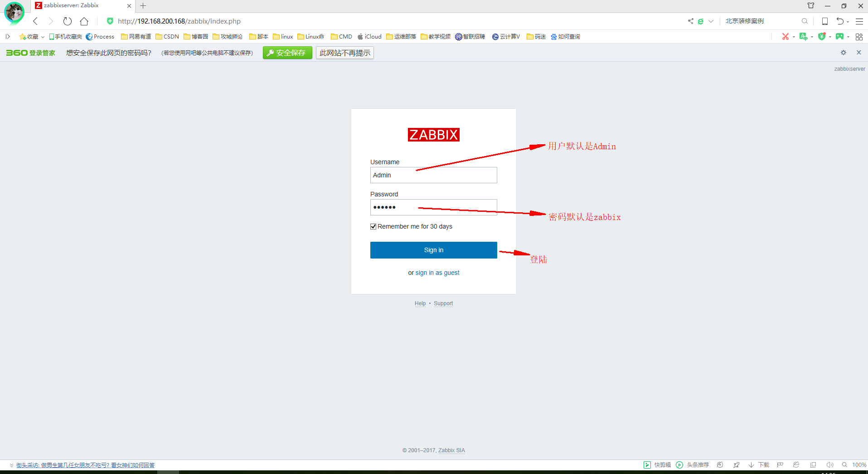Click the blue Sign in button
Screen dimensions: 868x474
click(433, 250)
